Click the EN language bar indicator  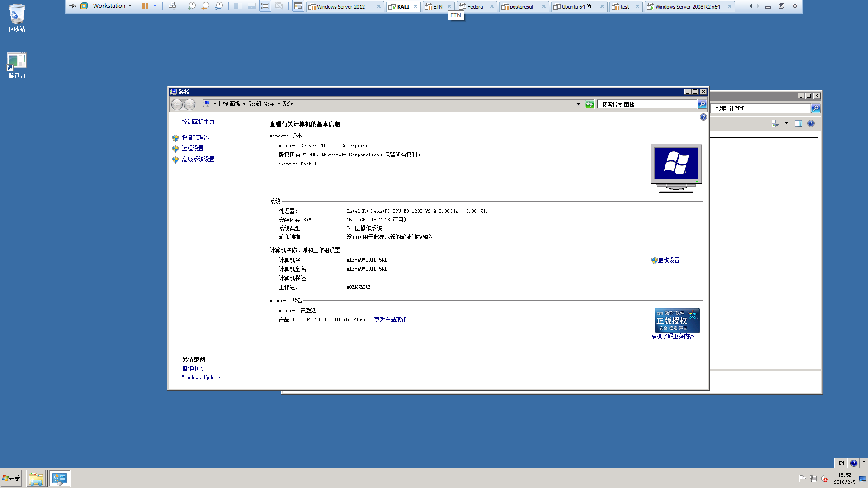coord(841,463)
